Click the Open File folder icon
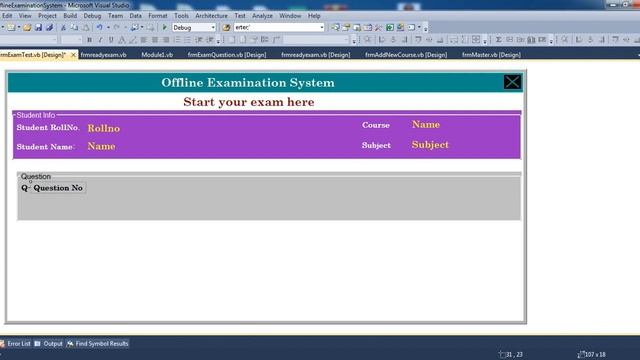 (x=27, y=27)
